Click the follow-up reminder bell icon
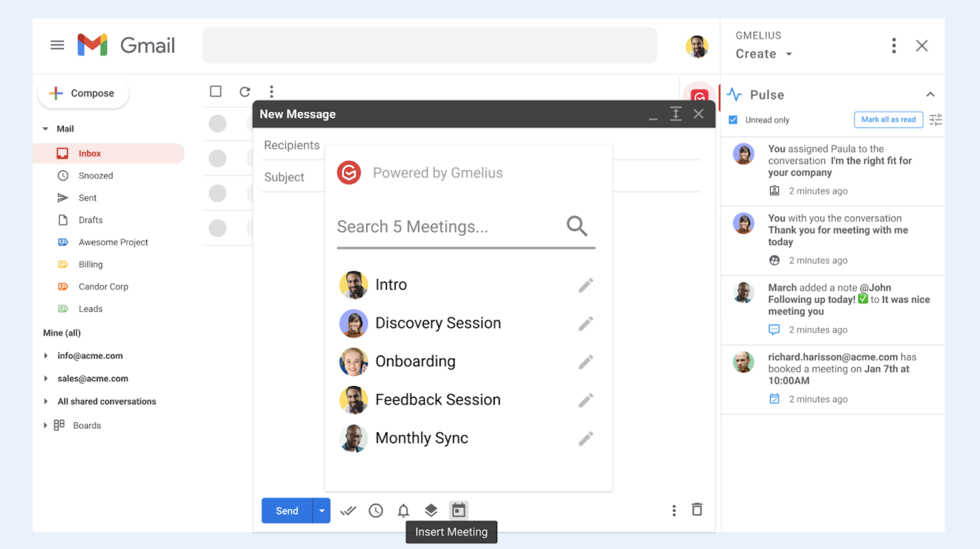 click(403, 510)
